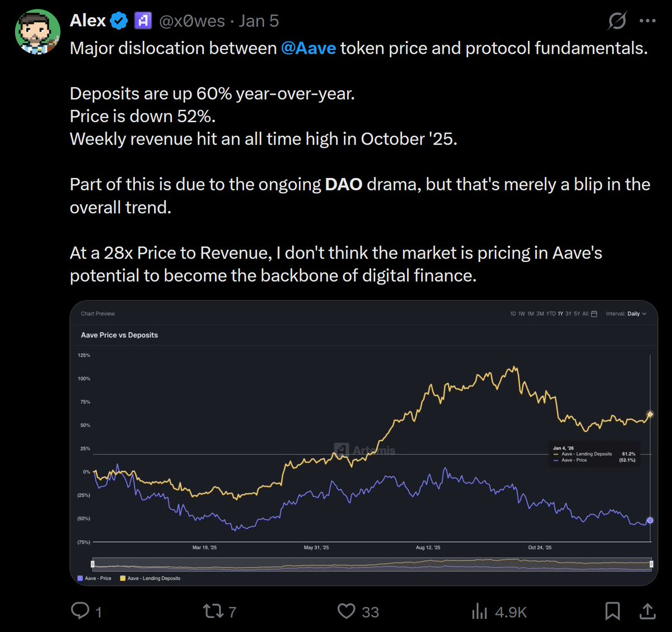Reply to the post
This screenshot has width=672, height=632.
pyautogui.click(x=81, y=611)
